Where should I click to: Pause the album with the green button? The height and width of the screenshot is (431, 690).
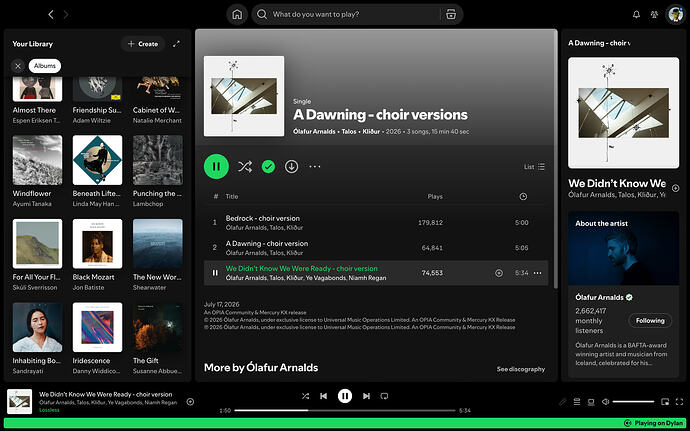pos(216,166)
